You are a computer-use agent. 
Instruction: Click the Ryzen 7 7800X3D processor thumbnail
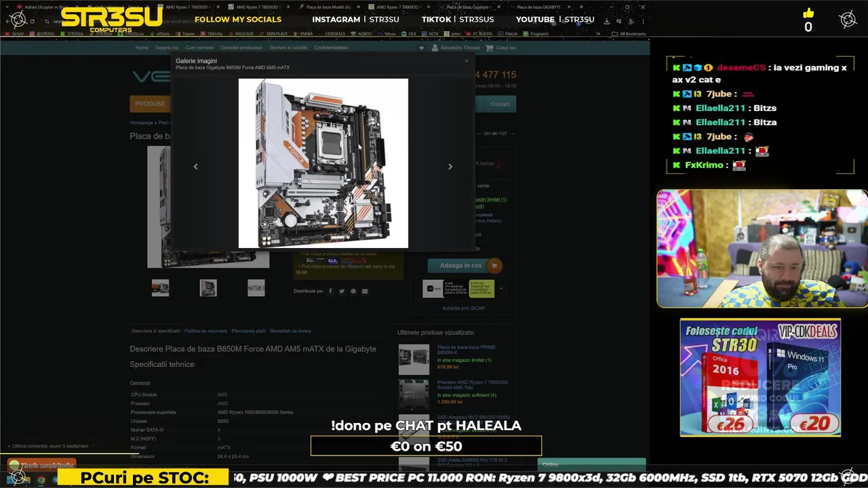414,394
